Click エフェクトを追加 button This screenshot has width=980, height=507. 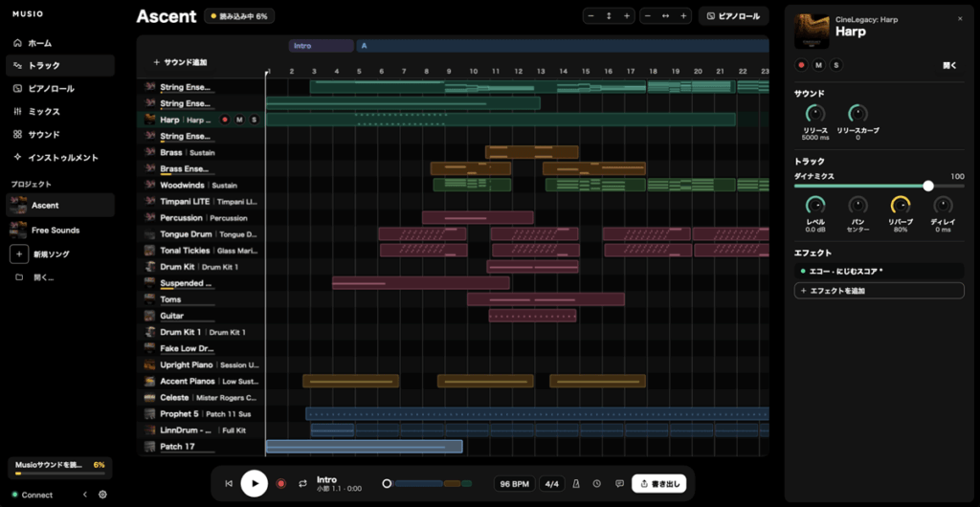pos(879,291)
